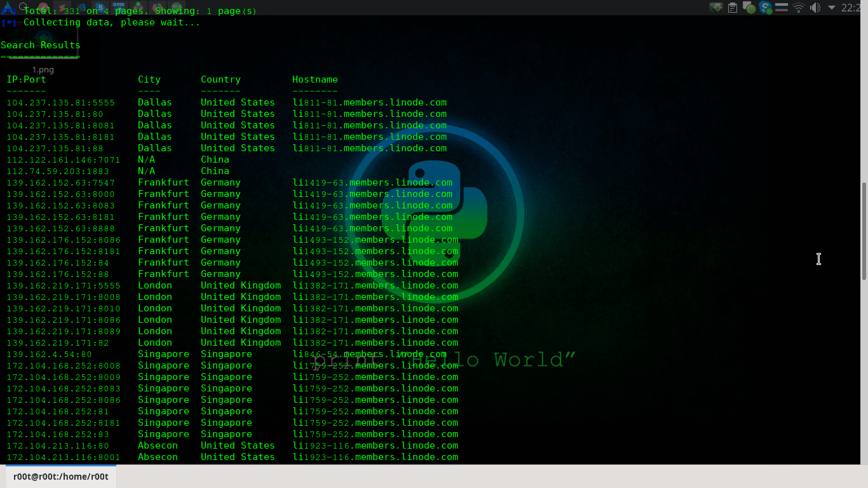Click the hostname in the 172.104.168.252:8181 row

click(x=376, y=423)
